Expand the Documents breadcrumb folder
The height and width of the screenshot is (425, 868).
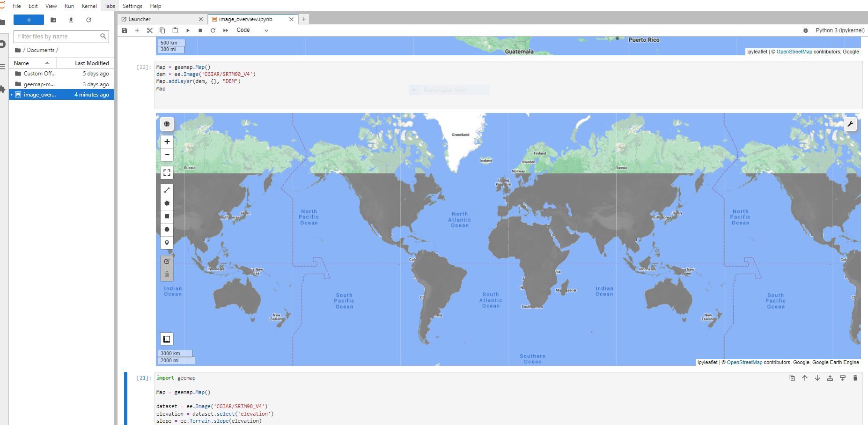pos(41,50)
